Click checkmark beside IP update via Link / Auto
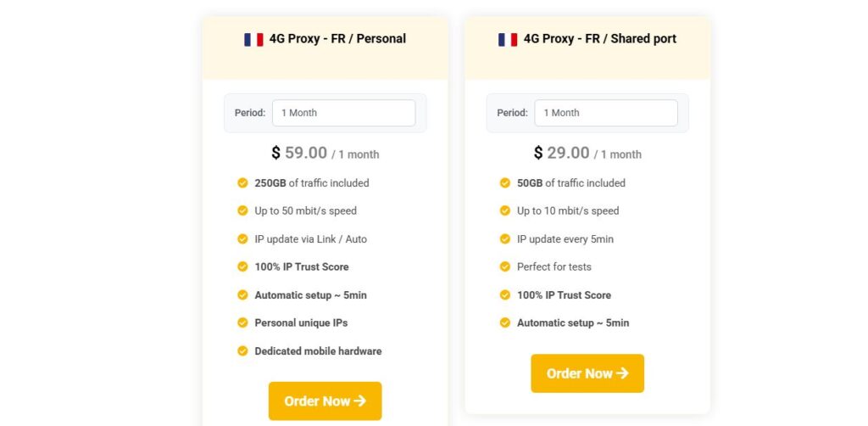The height and width of the screenshot is (426, 868). [x=242, y=238]
